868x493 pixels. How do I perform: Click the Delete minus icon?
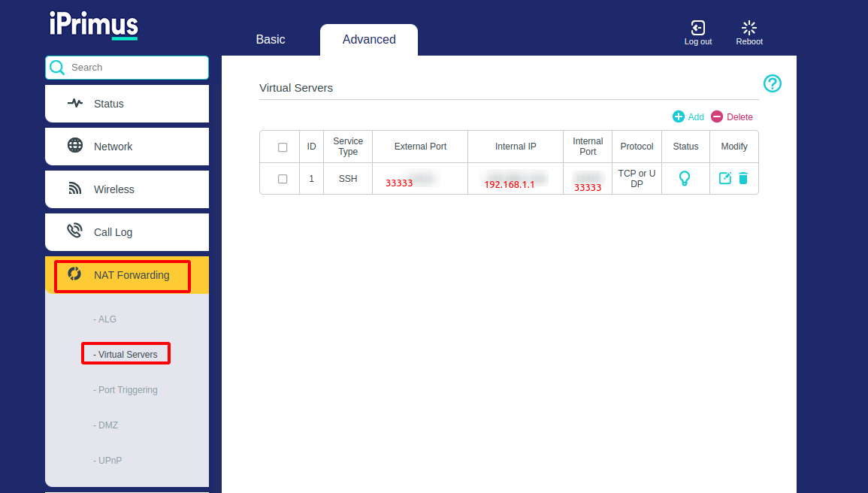[x=717, y=116]
